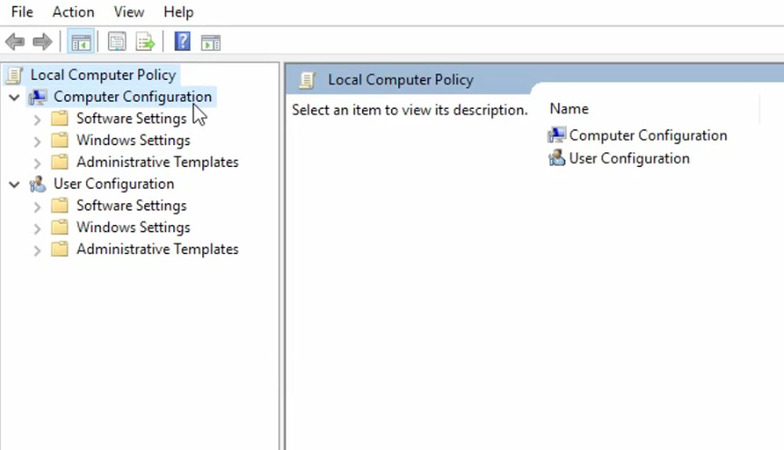Click Software Settings folder icon under User Configuration
This screenshot has width=784, height=450.
pos(60,206)
